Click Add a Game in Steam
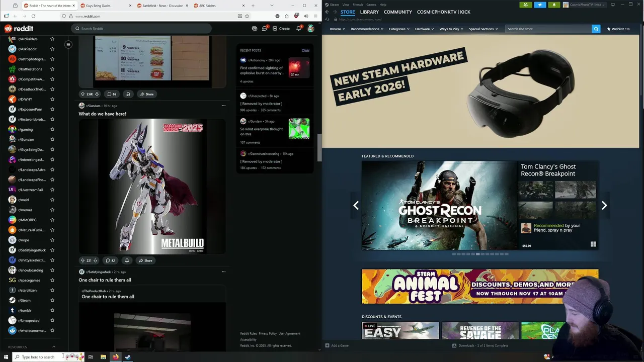The height and width of the screenshot is (362, 644). pyautogui.click(x=337, y=345)
